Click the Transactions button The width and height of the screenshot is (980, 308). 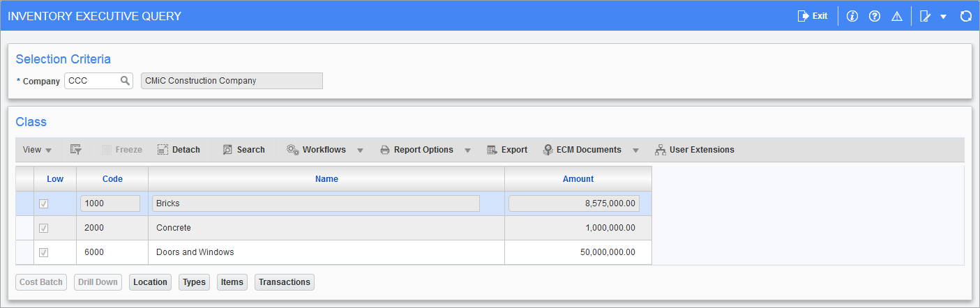tap(284, 282)
